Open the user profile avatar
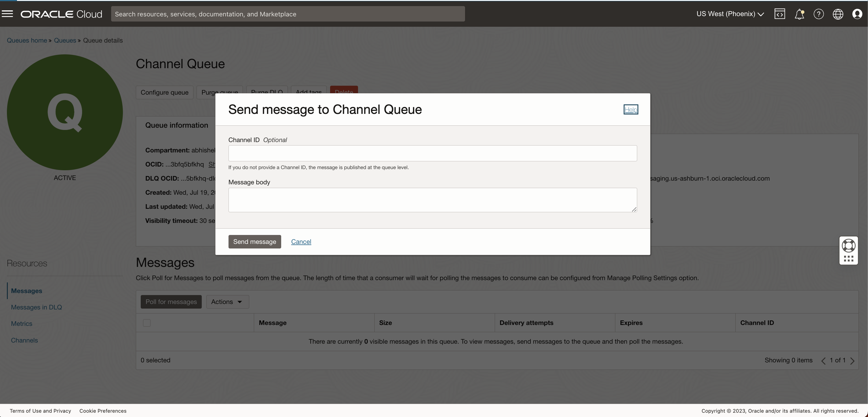This screenshot has width=868, height=417. click(858, 14)
